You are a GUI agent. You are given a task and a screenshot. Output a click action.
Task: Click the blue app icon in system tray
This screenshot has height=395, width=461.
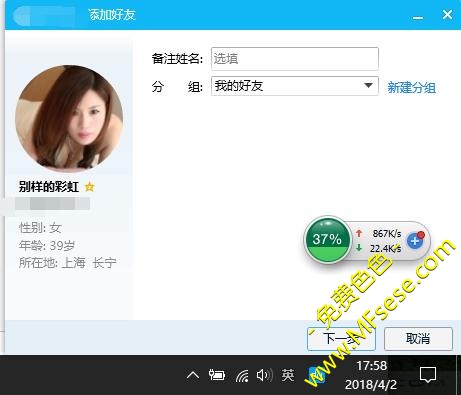coord(316,375)
